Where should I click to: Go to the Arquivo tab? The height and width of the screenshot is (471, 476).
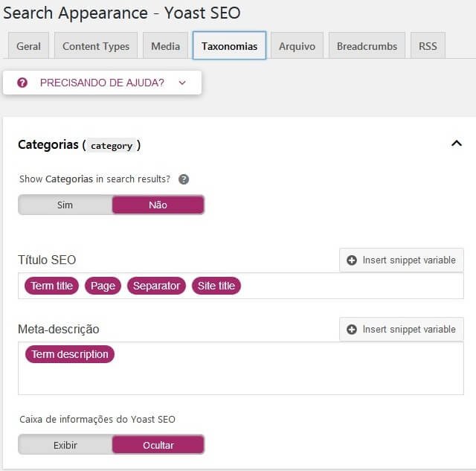click(297, 46)
